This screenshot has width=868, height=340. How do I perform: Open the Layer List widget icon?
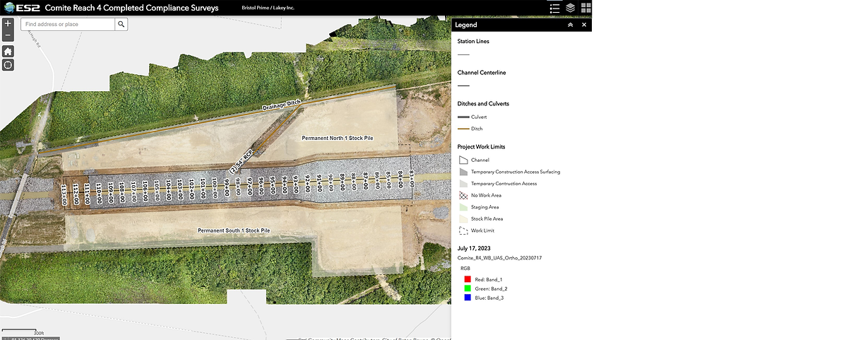click(x=571, y=8)
